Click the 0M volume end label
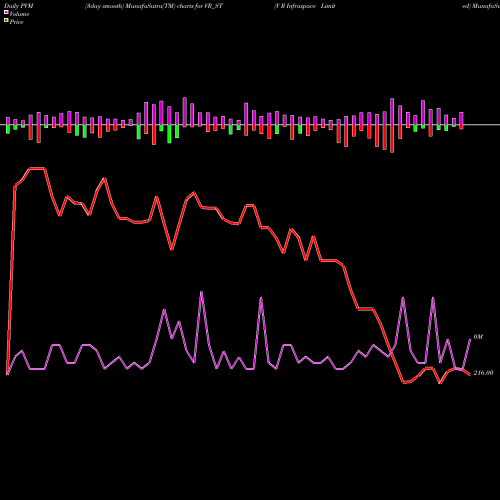This screenshot has width=500, height=500. pyautogui.click(x=478, y=337)
